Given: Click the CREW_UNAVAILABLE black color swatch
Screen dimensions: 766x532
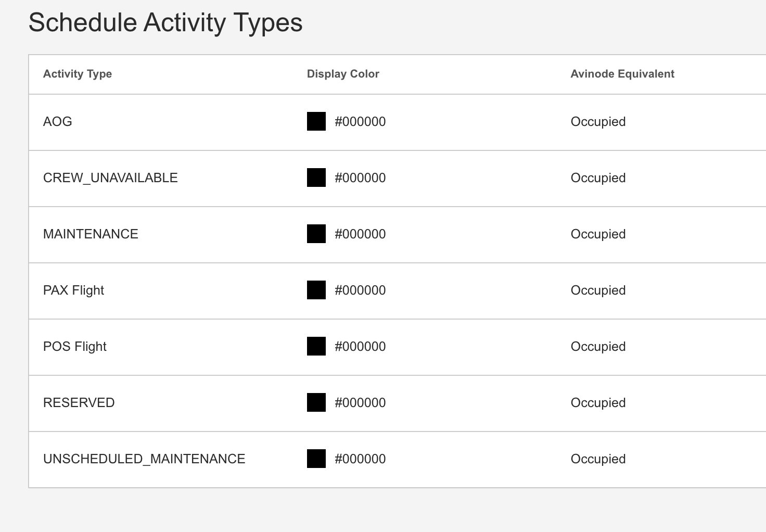Looking at the screenshot, I should pos(316,178).
